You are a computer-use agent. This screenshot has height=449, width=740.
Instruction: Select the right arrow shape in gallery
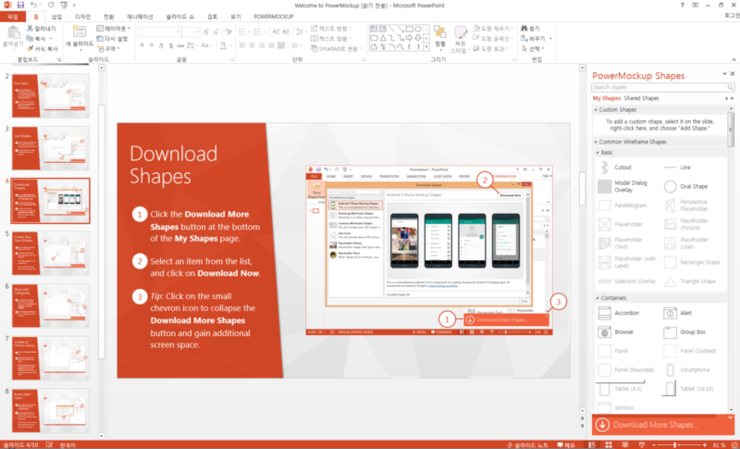[x=409, y=38]
